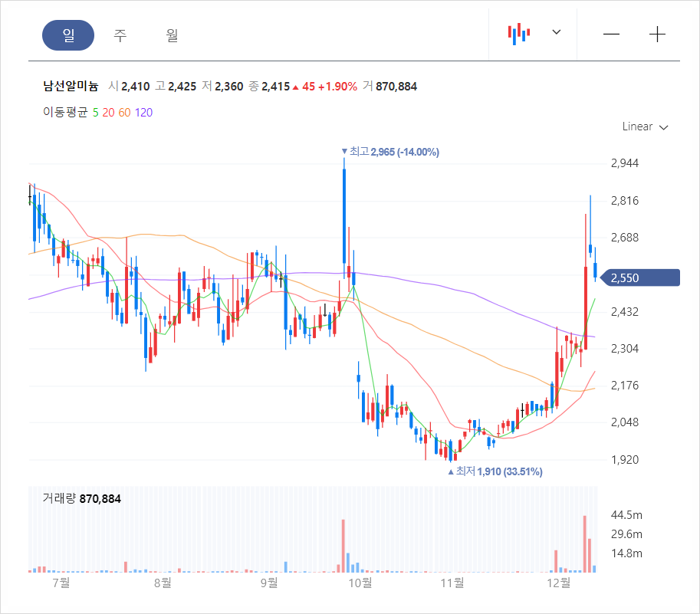Click the change percentage +1.90%
The width and height of the screenshot is (700, 614).
337,87
